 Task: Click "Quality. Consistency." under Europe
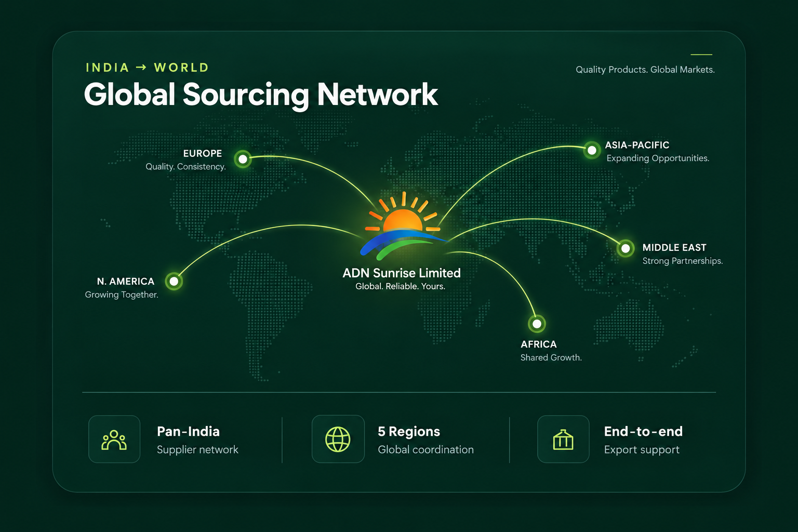(x=185, y=167)
